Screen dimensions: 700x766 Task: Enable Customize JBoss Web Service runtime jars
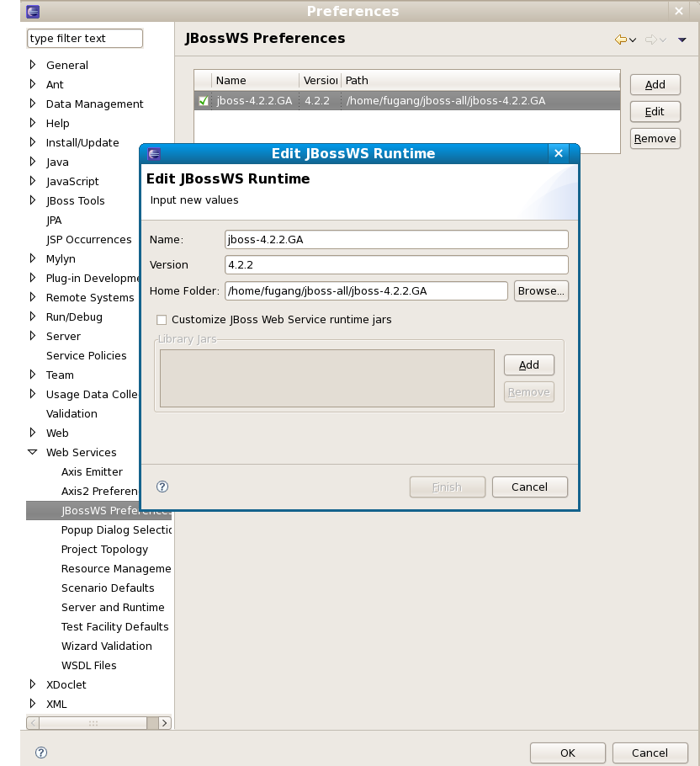162,320
